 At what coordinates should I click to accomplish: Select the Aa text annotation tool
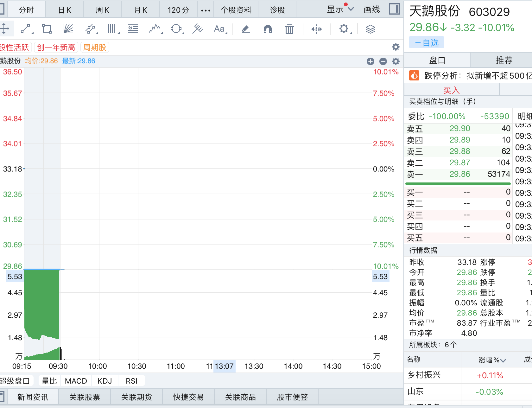[220, 29]
